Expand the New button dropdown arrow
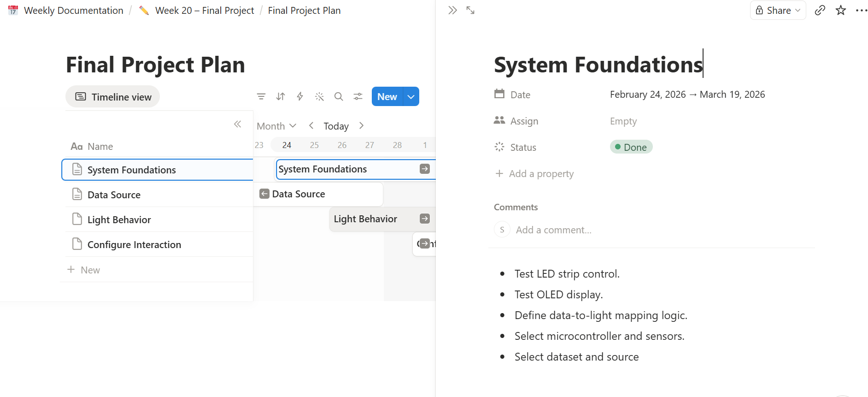Screen dimensions: 868x397 pos(411,96)
